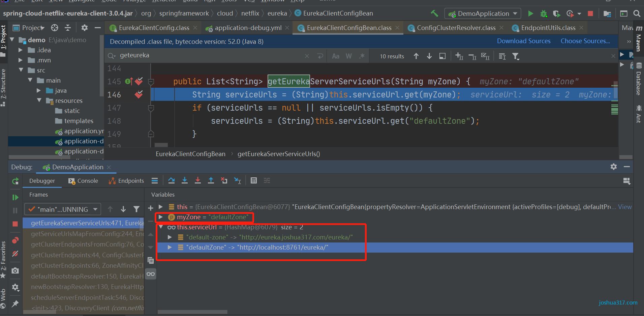644x316 pixels.
Task: Collapse all in the Project panel
Action: (68, 28)
